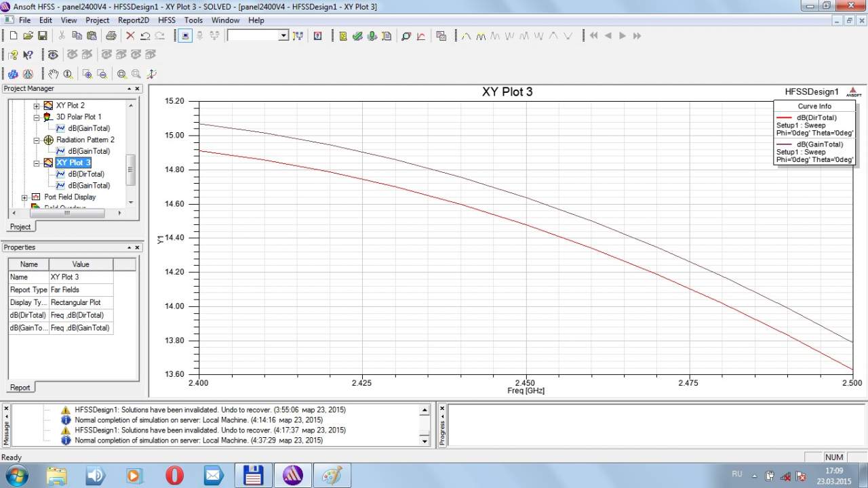Open the empty combo box in the toolbar
The height and width of the screenshot is (488, 868).
(258, 35)
